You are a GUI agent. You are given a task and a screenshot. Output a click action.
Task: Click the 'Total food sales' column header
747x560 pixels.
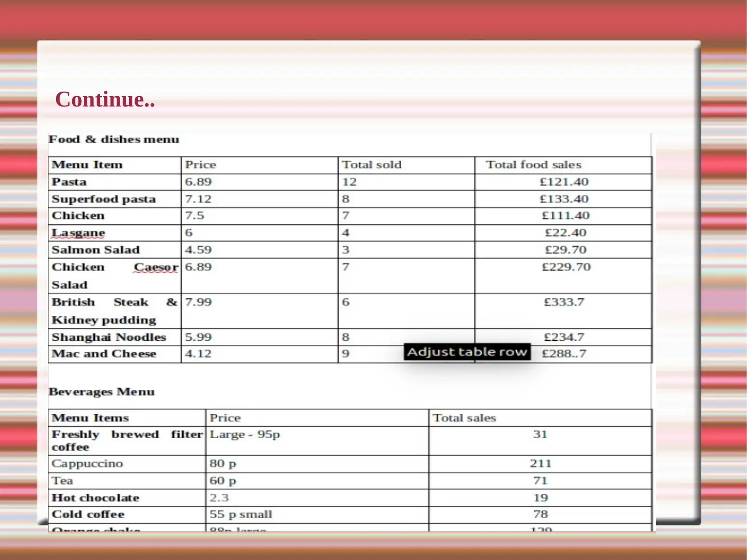coord(563,165)
